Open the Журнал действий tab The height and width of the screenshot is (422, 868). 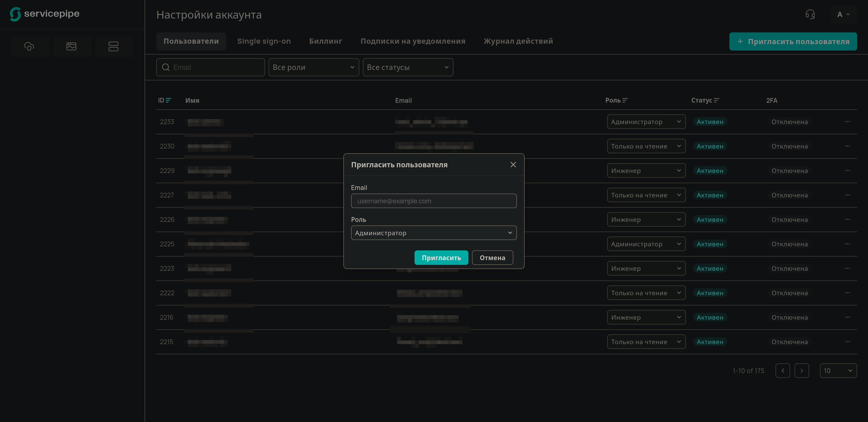(518, 41)
